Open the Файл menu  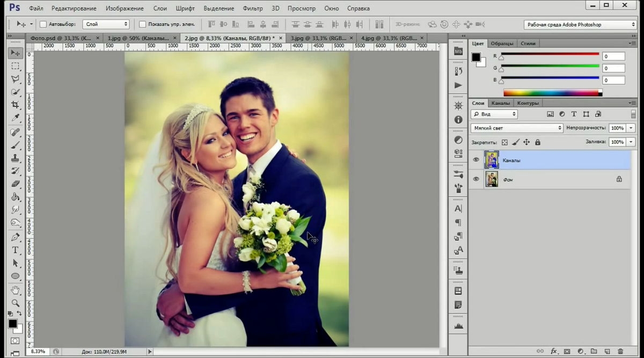36,9
